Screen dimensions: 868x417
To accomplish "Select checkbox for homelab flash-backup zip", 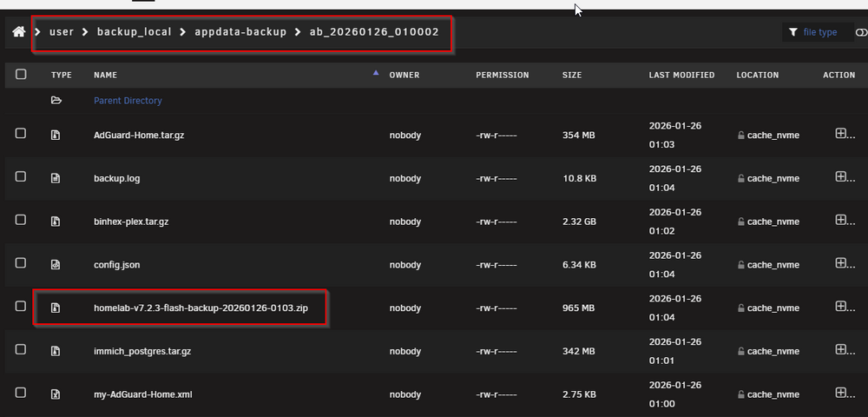I will (21, 307).
